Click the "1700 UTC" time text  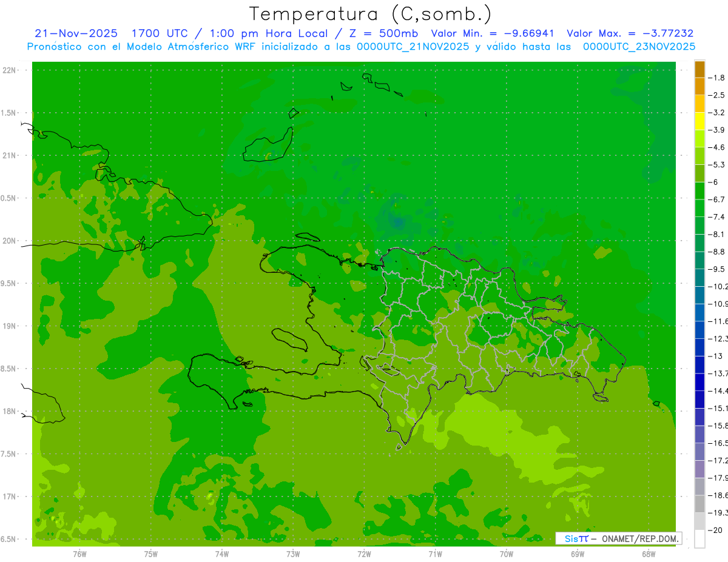pyautogui.click(x=160, y=33)
